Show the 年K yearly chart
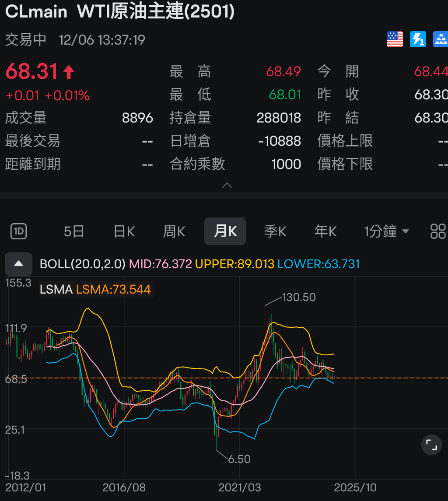 [325, 231]
